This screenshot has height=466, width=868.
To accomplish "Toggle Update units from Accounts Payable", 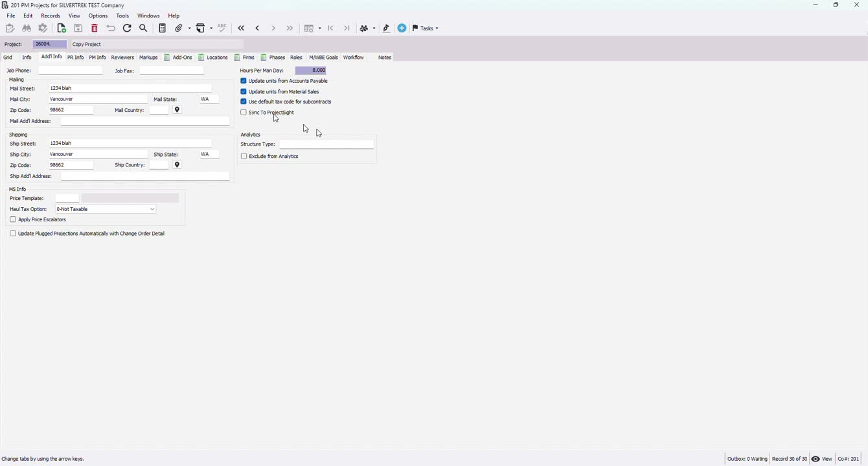I will (244, 81).
